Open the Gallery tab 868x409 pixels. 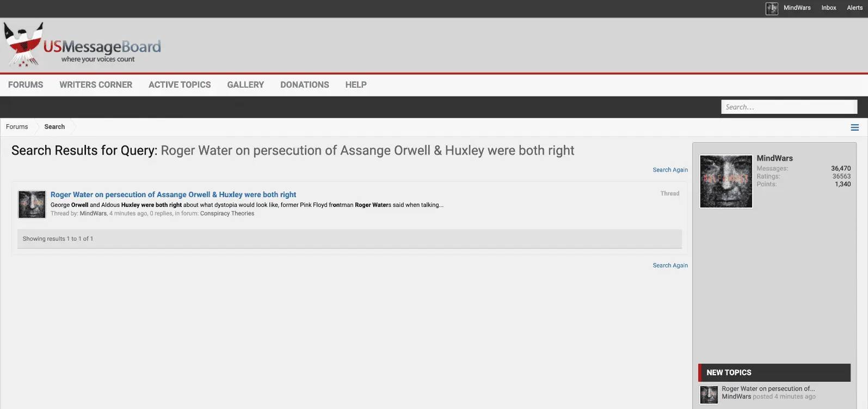[245, 85]
